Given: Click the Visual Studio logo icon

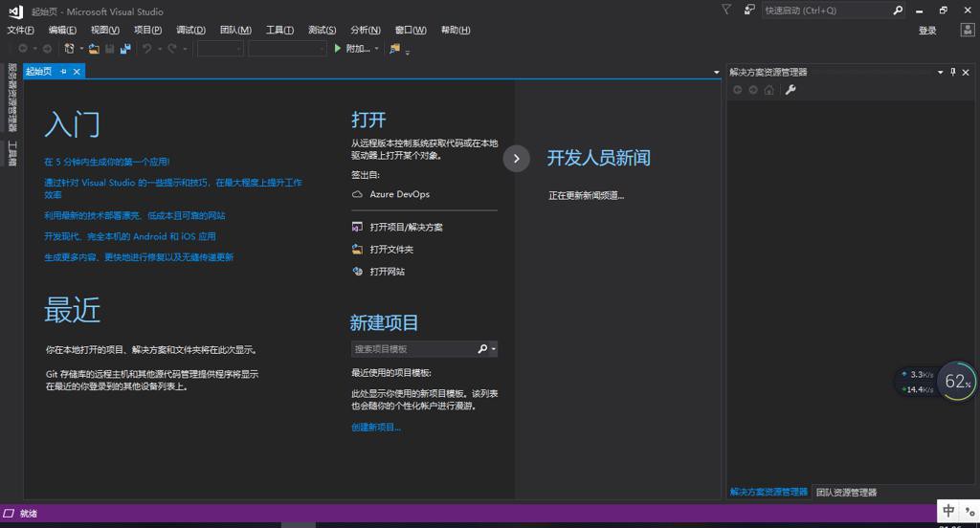Looking at the screenshot, I should [x=15, y=11].
